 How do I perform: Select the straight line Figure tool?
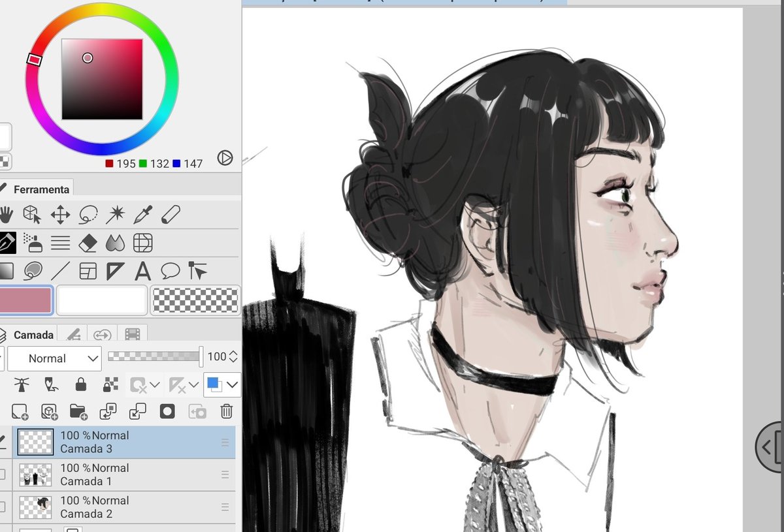click(x=60, y=270)
